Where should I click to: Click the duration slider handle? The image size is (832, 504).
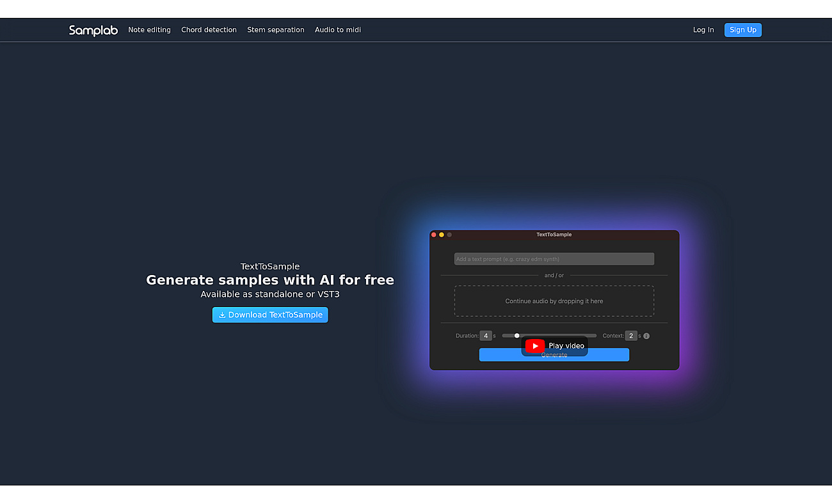pyautogui.click(x=517, y=336)
